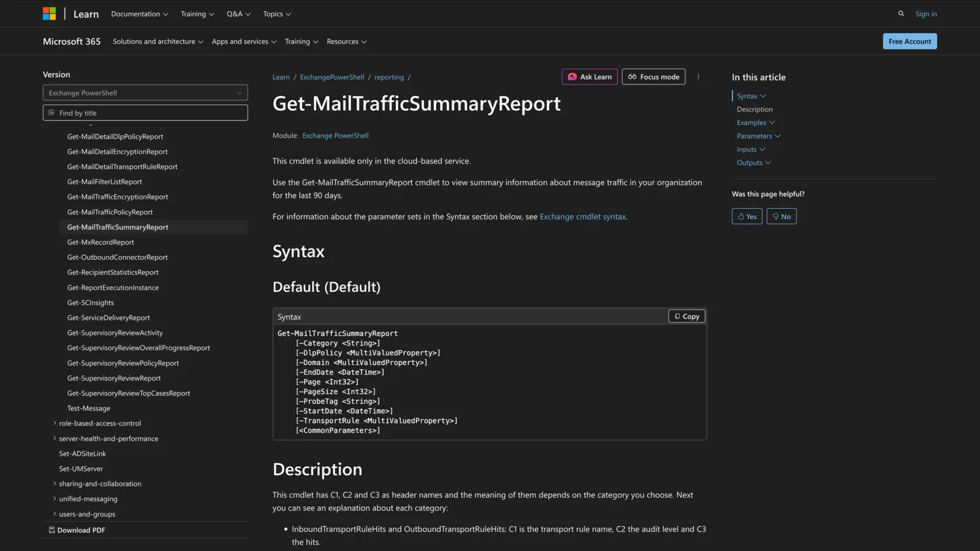980x551 pixels.
Task: Open the Exchange PowerShell version dropdown
Action: [x=145, y=92]
